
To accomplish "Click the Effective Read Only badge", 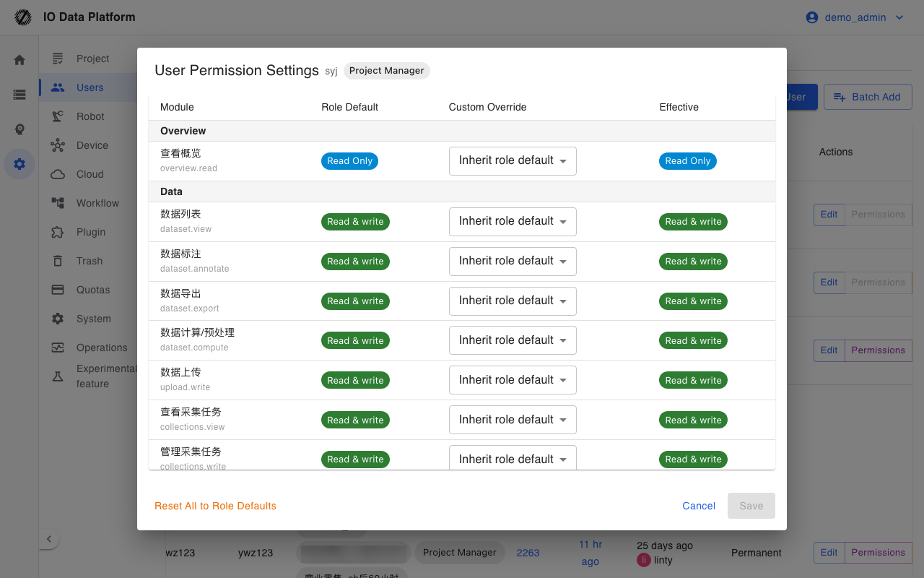I will tap(687, 161).
